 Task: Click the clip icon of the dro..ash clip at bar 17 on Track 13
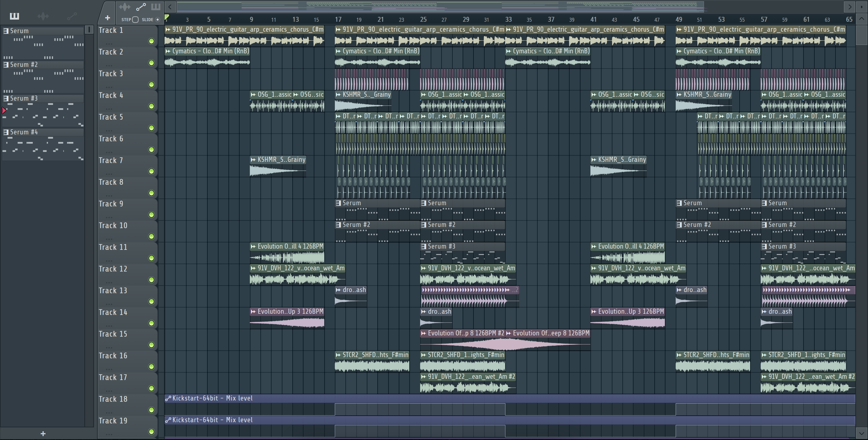click(338, 290)
